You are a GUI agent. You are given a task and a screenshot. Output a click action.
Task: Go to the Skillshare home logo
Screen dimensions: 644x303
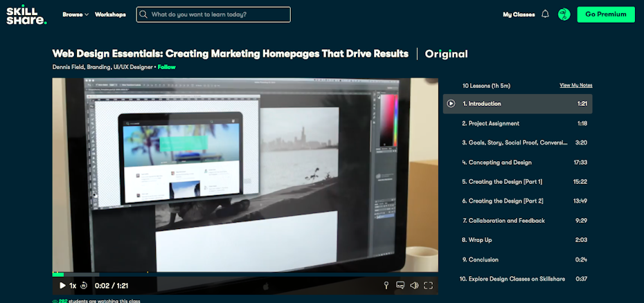click(26, 15)
